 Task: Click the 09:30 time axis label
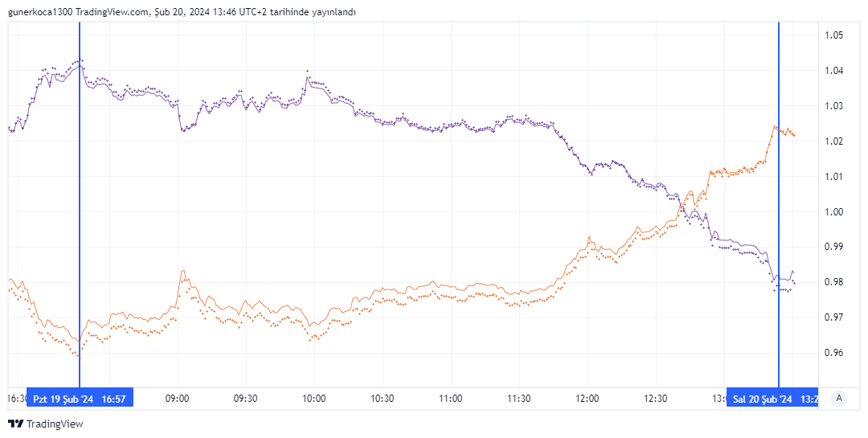tap(245, 399)
